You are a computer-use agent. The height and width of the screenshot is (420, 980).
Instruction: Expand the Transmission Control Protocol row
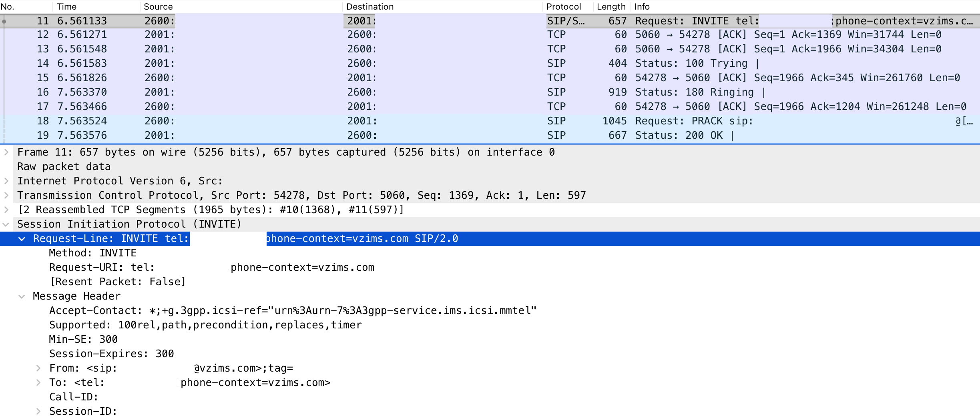6,196
